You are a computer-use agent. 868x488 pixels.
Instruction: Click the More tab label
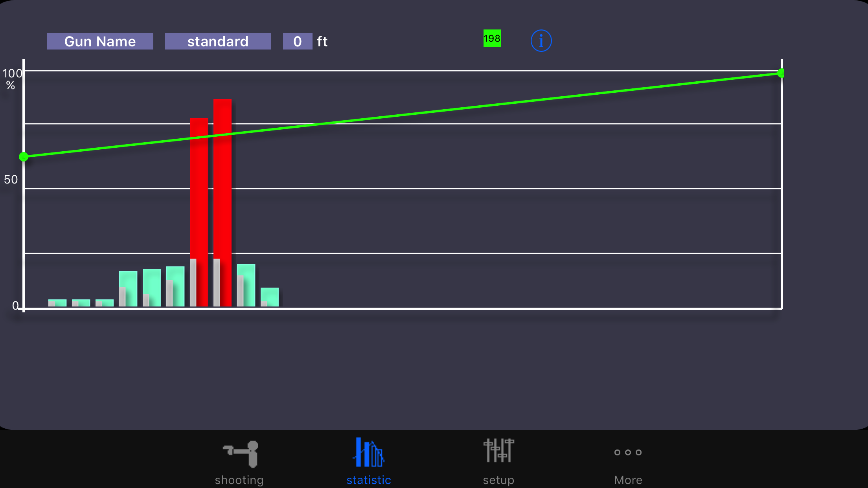[628, 480]
